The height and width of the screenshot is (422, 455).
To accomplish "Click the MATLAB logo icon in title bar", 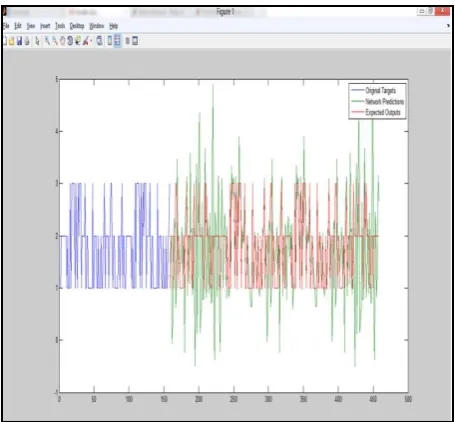I will pos(5,12).
